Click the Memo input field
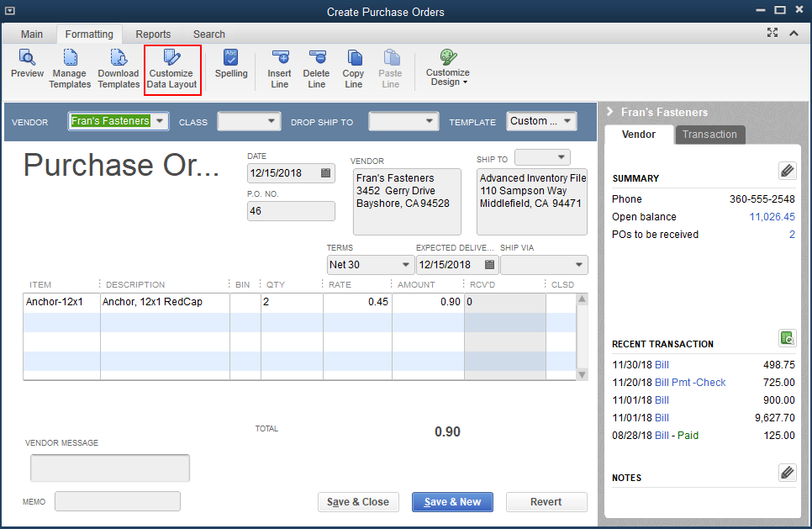This screenshot has height=529, width=812. tap(118, 501)
